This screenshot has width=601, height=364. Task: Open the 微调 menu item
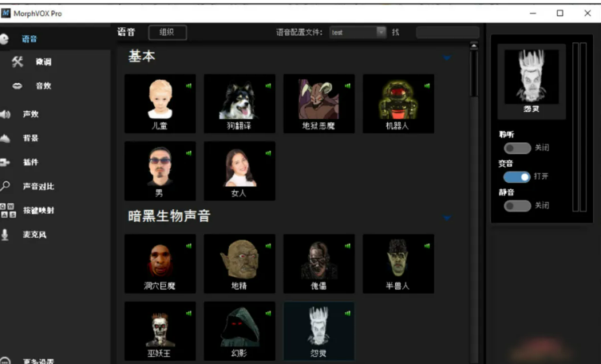pyautogui.click(x=43, y=61)
